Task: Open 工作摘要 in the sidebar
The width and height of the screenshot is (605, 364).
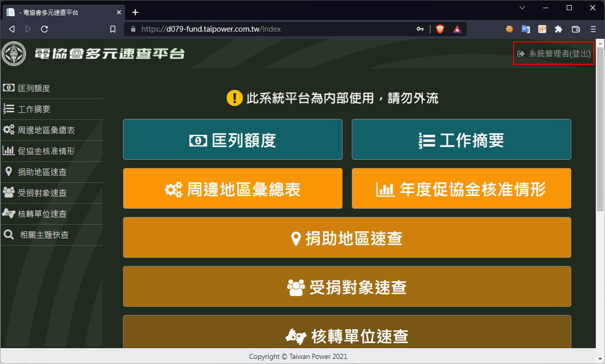Action: pyautogui.click(x=52, y=109)
